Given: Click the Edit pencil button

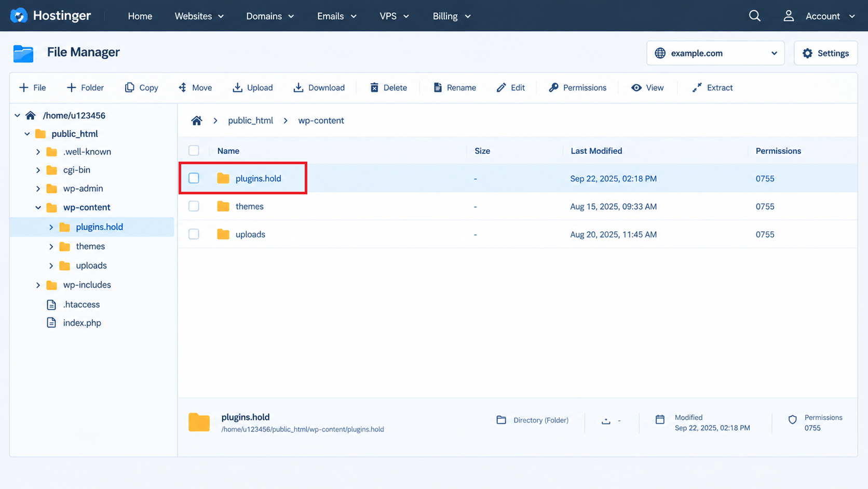Looking at the screenshot, I should pos(510,88).
